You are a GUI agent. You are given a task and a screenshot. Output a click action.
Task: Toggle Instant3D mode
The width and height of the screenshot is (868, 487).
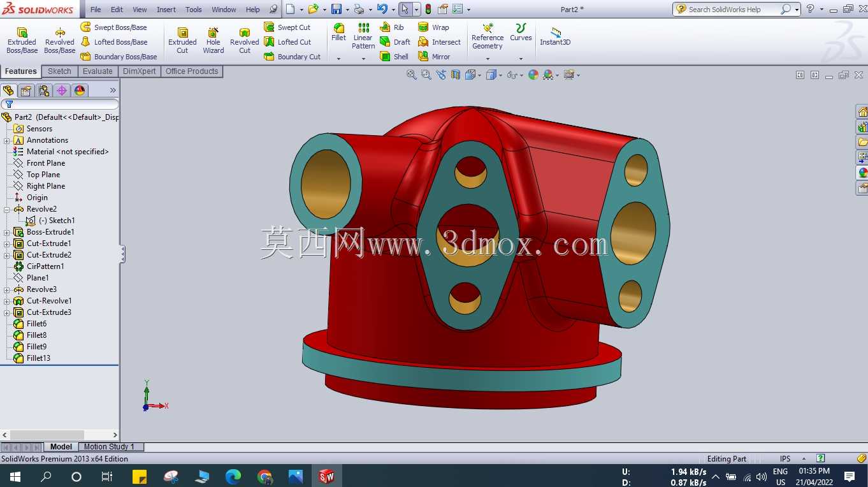pyautogui.click(x=555, y=36)
